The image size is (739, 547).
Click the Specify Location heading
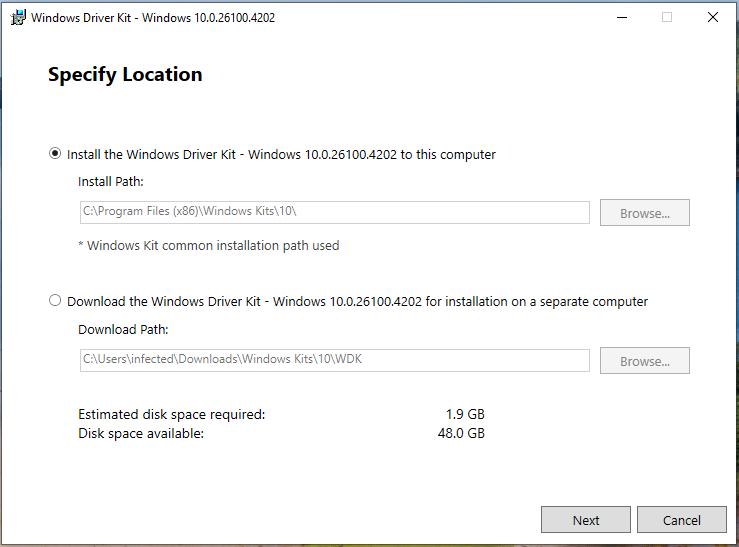125,75
